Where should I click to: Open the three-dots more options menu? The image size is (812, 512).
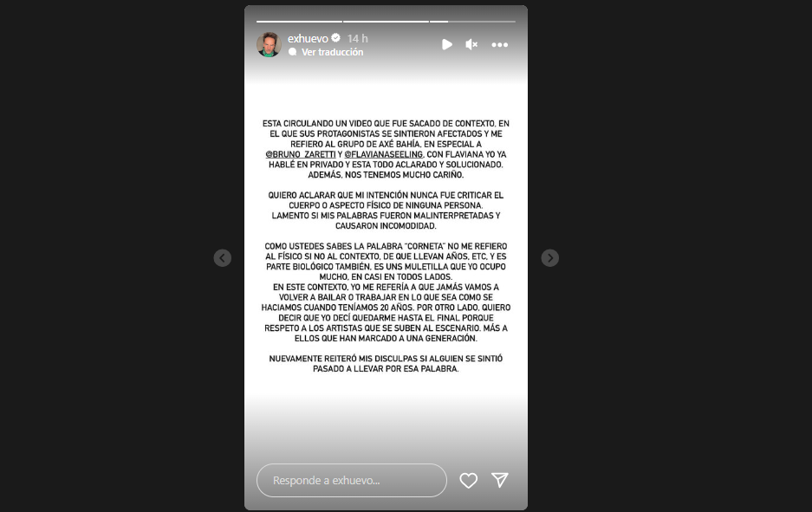(500, 45)
